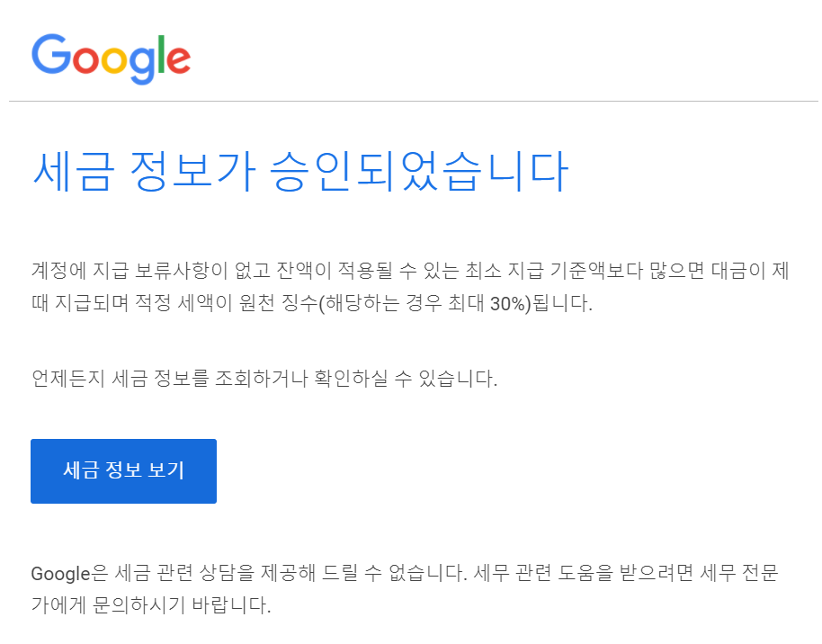Viewport: 822px width, 644px height.
Task: Click the header area above the divider line
Action: click(411, 49)
